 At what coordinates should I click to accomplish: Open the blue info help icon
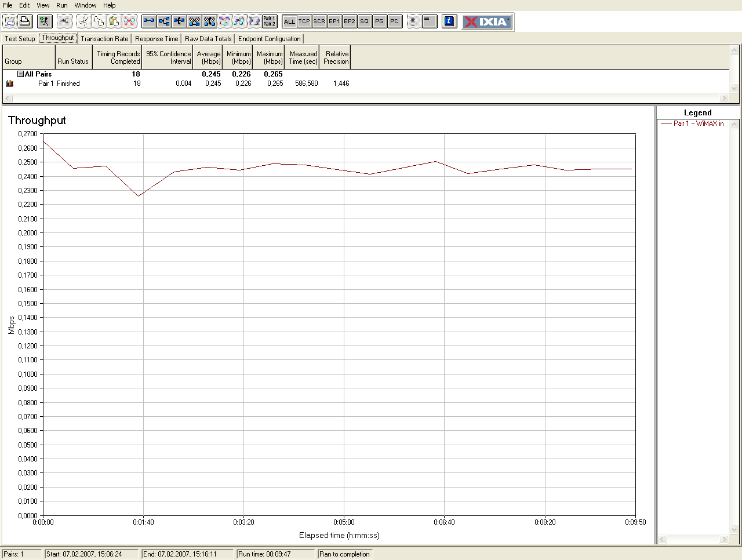pyautogui.click(x=449, y=21)
